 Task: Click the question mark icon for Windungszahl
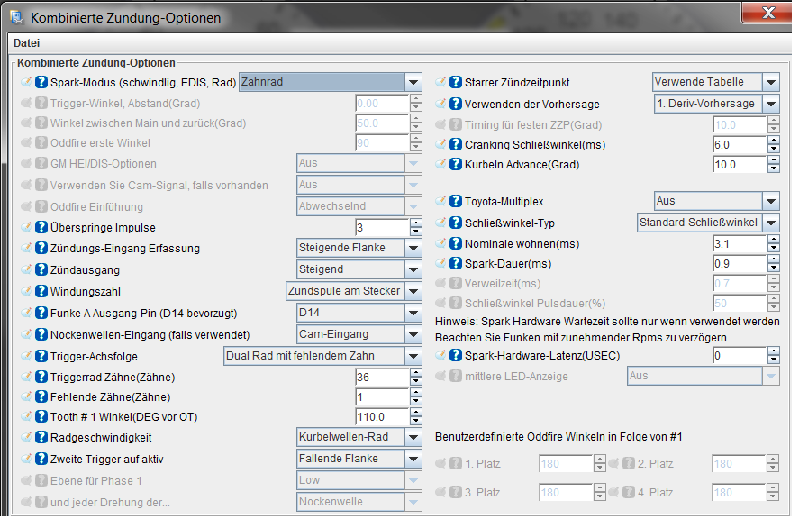click(42, 291)
